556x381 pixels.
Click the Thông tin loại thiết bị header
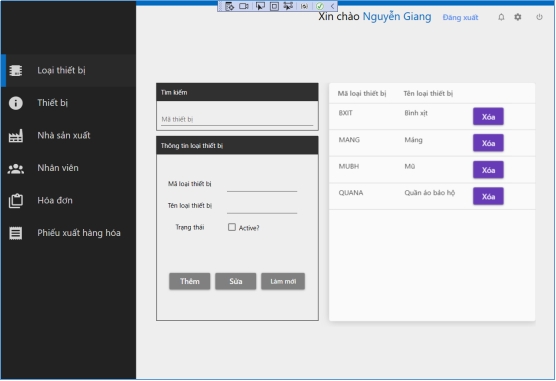(237, 146)
